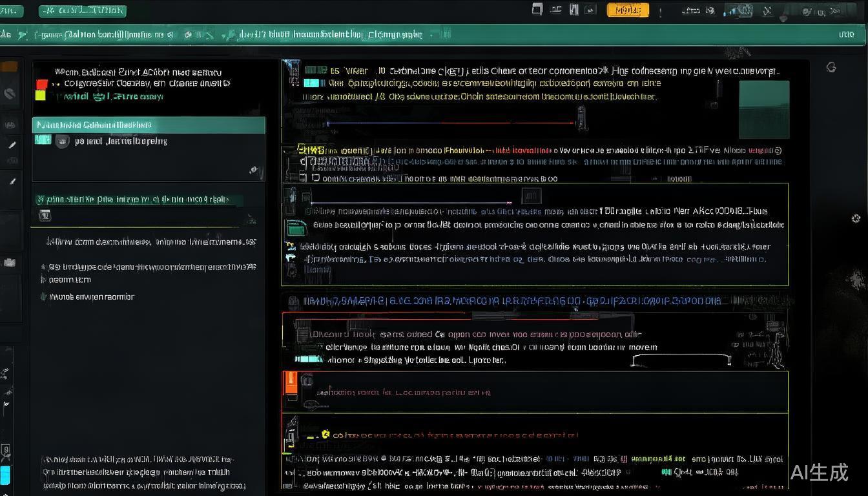
Task: Toggle the cyan switch in left panel's selected item
Action: 43,139
